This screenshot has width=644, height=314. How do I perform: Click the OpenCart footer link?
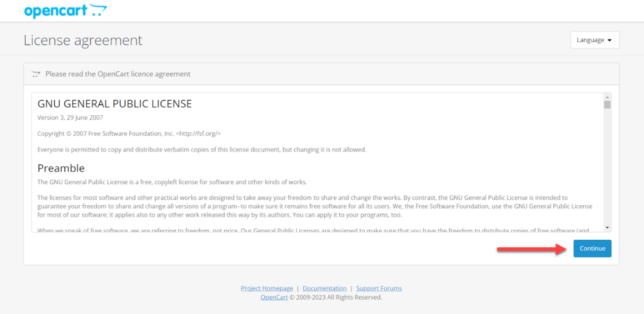274,297
